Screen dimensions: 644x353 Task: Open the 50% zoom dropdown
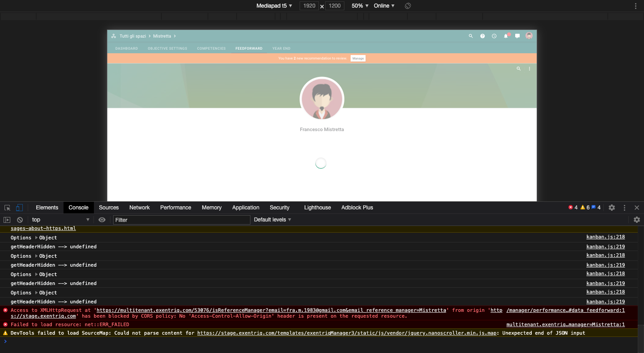coord(360,6)
